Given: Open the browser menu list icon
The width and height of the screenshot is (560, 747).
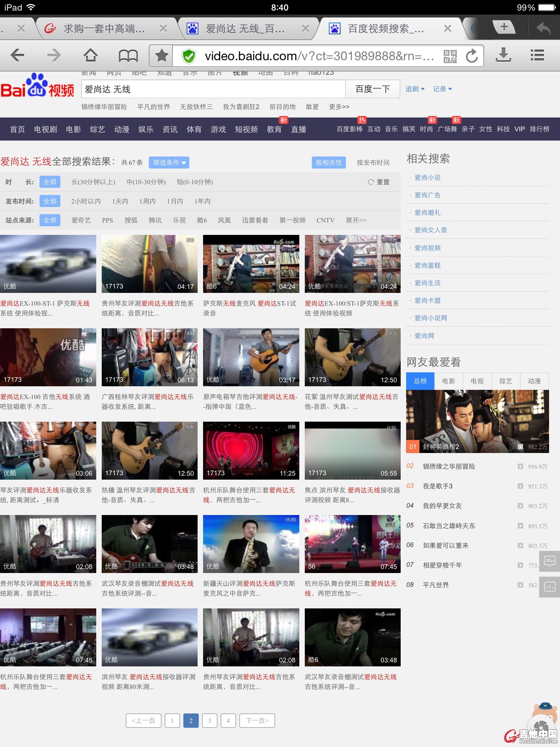Looking at the screenshot, I should [537, 55].
